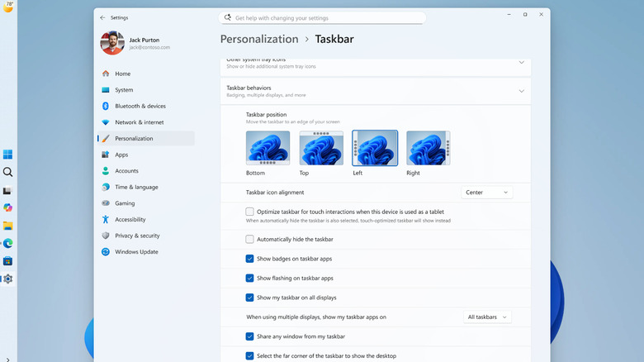The image size is (644, 362).
Task: Click the jack@contoso.com account email
Action: click(149, 47)
